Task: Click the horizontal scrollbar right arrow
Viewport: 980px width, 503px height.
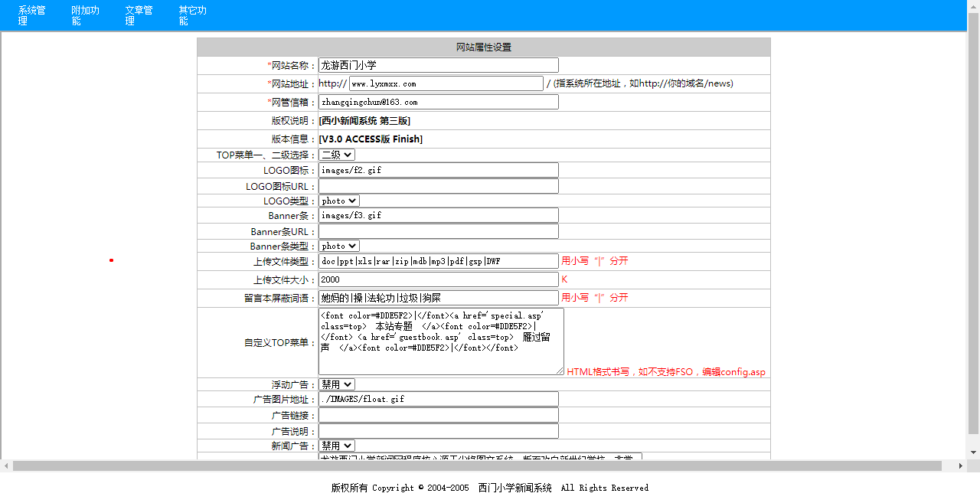Action: [x=961, y=465]
